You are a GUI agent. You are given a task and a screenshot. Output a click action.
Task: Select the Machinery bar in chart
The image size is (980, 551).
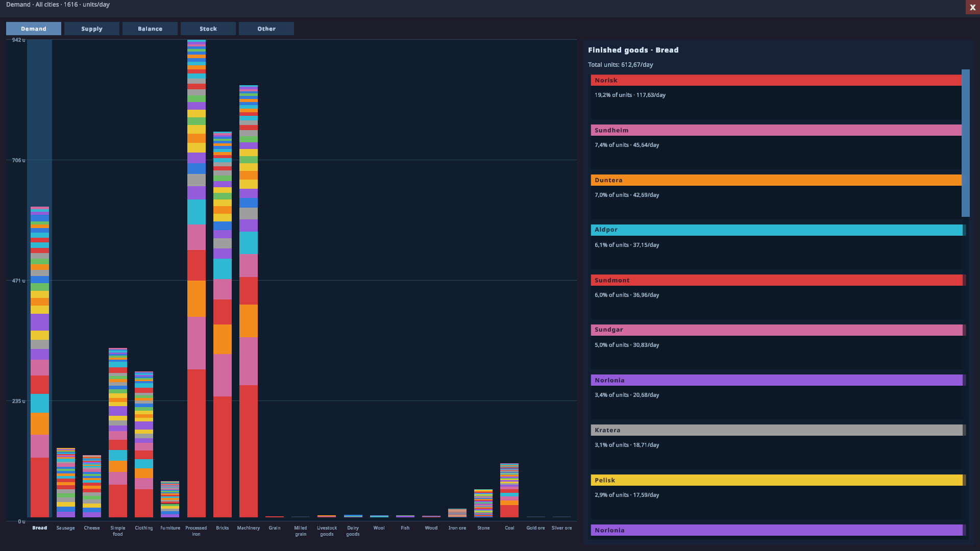click(x=249, y=301)
